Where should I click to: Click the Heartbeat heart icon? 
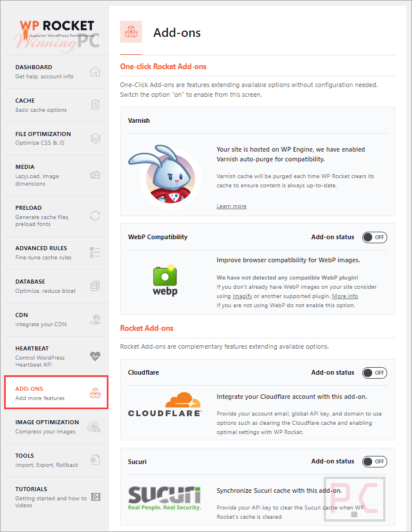point(95,356)
